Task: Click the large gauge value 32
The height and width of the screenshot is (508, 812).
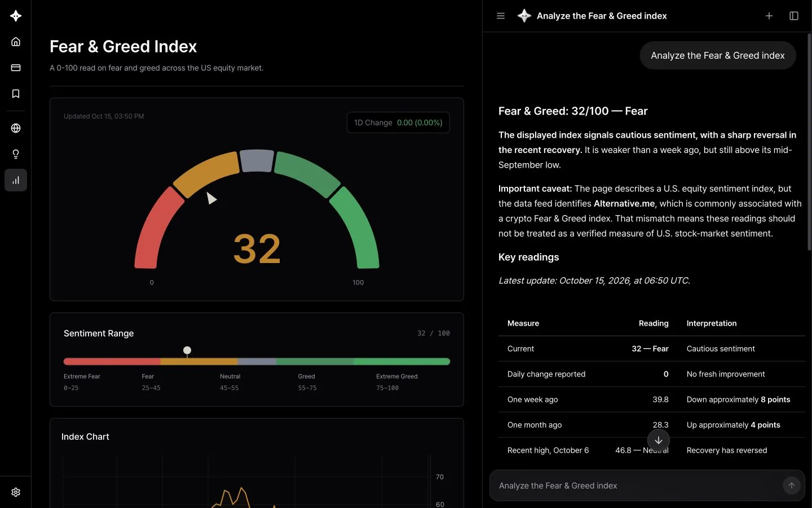Action: click(x=257, y=249)
